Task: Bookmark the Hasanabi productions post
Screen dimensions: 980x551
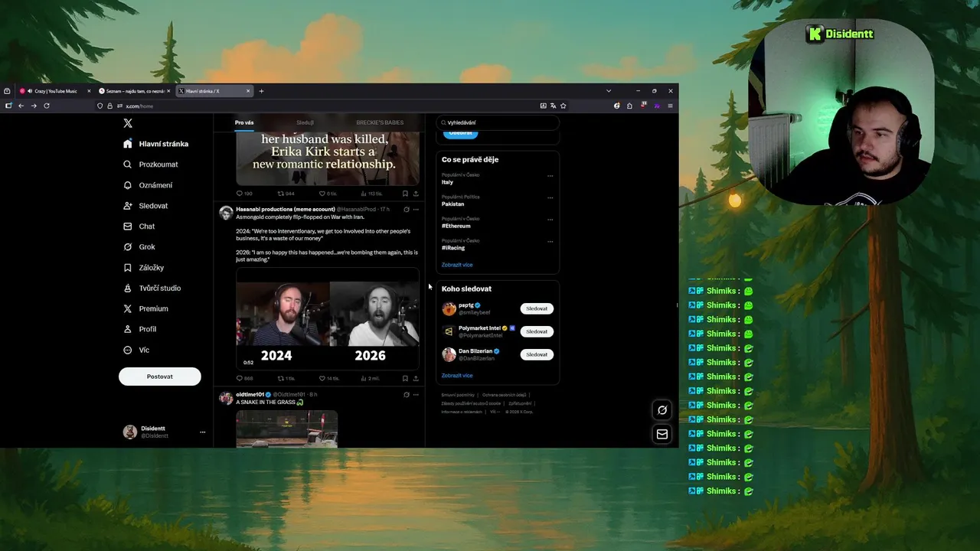Action: (405, 378)
